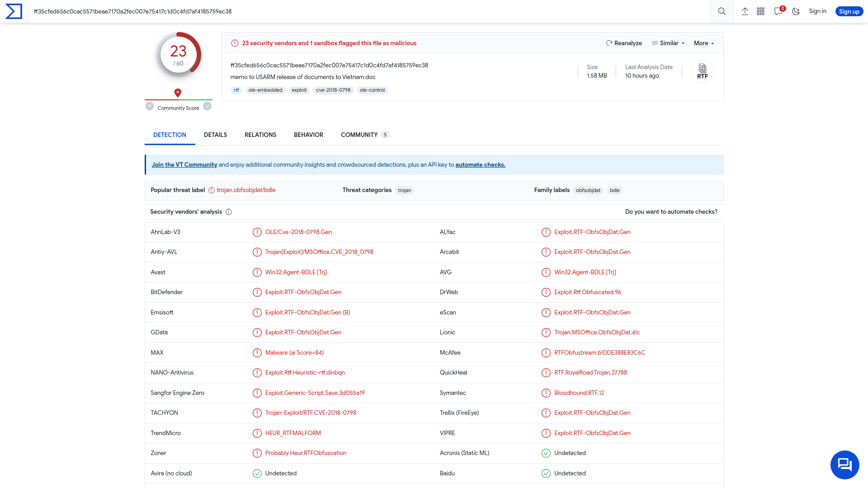Toggle the trojan threat category filter
The height and width of the screenshot is (488, 868).
(x=404, y=190)
